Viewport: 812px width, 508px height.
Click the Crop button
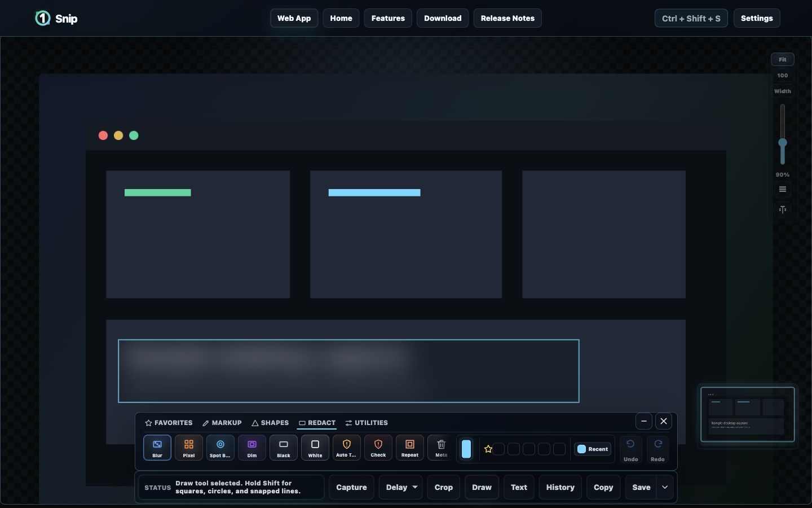[x=444, y=487]
